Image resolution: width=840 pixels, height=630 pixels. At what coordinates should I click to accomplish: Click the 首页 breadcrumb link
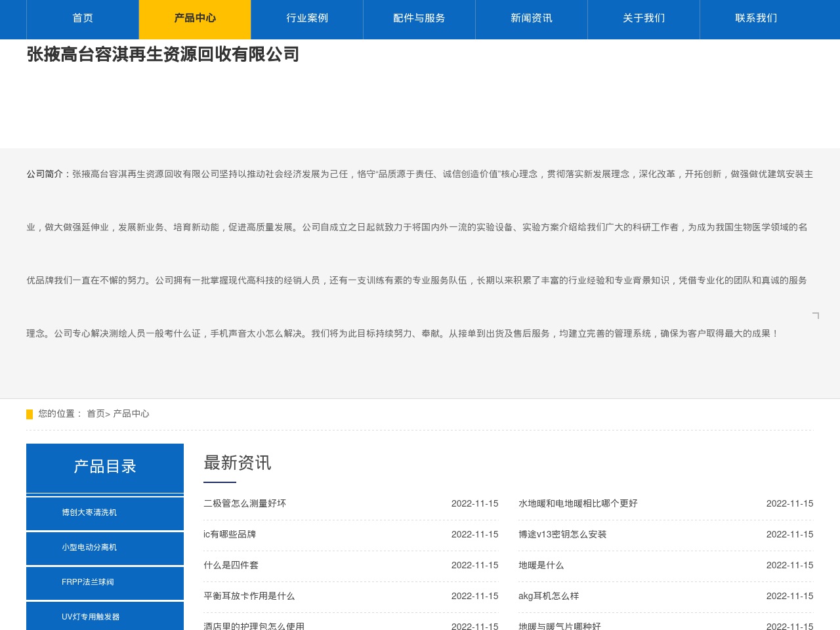click(x=96, y=413)
